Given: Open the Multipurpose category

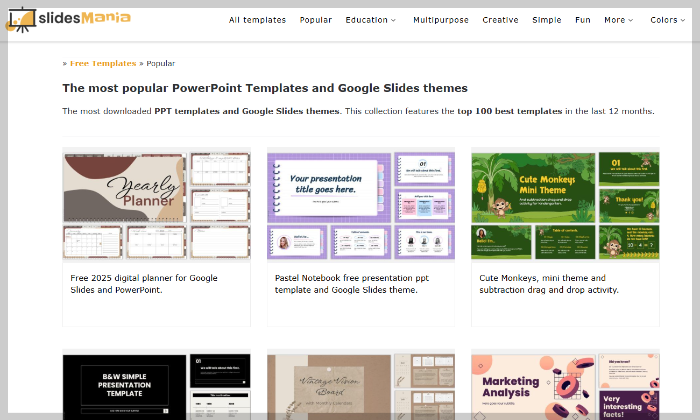Looking at the screenshot, I should [x=441, y=20].
